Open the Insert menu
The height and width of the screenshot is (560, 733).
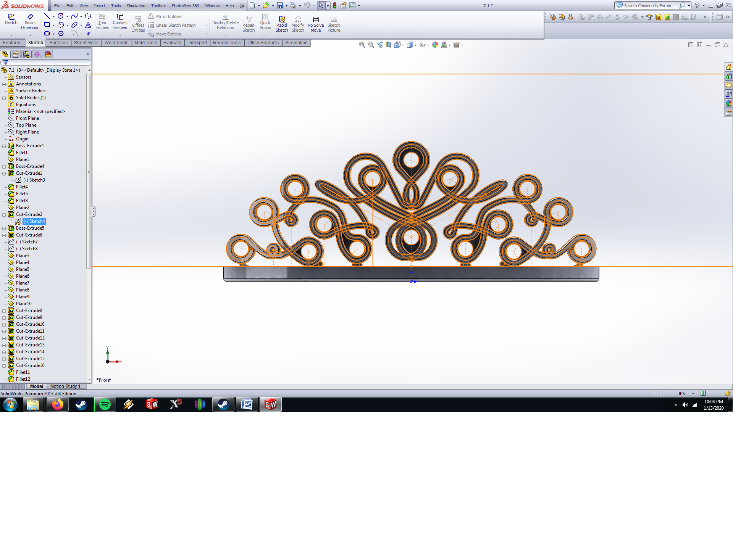[x=99, y=6]
